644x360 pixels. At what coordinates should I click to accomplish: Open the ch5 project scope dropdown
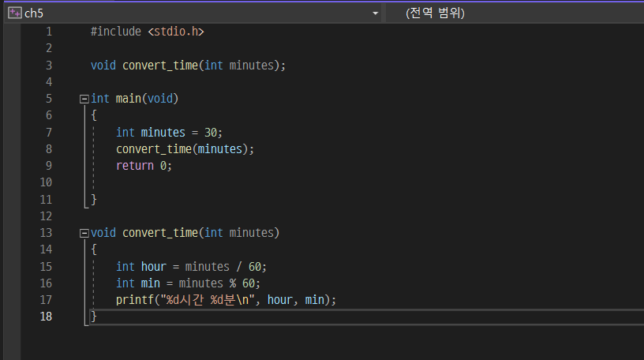(x=375, y=13)
